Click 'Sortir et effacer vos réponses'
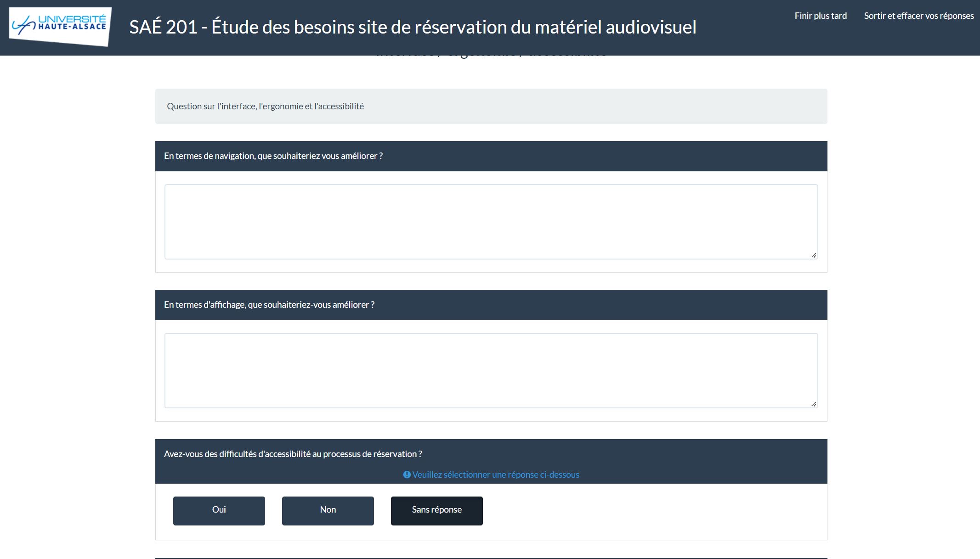 (919, 16)
